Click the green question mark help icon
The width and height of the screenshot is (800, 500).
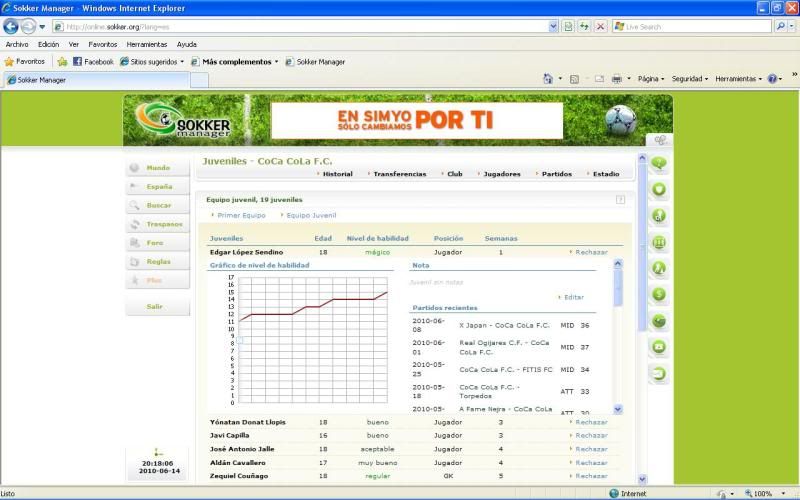point(659,163)
